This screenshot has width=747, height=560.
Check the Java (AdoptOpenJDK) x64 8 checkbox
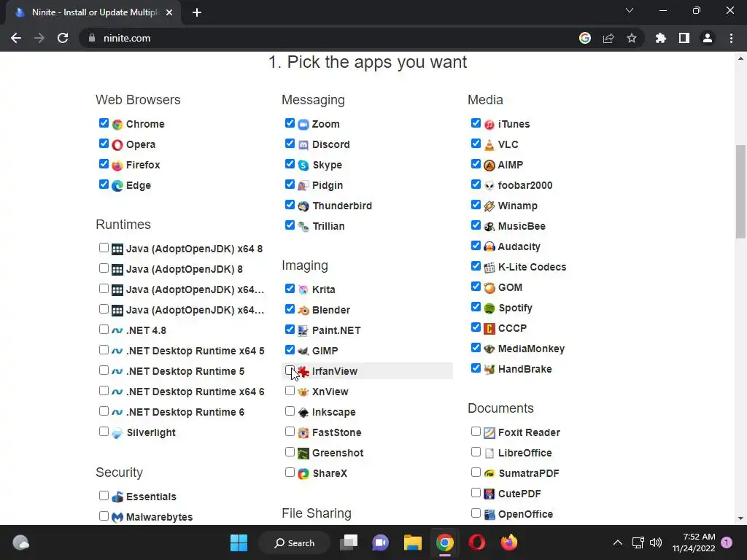click(x=104, y=248)
